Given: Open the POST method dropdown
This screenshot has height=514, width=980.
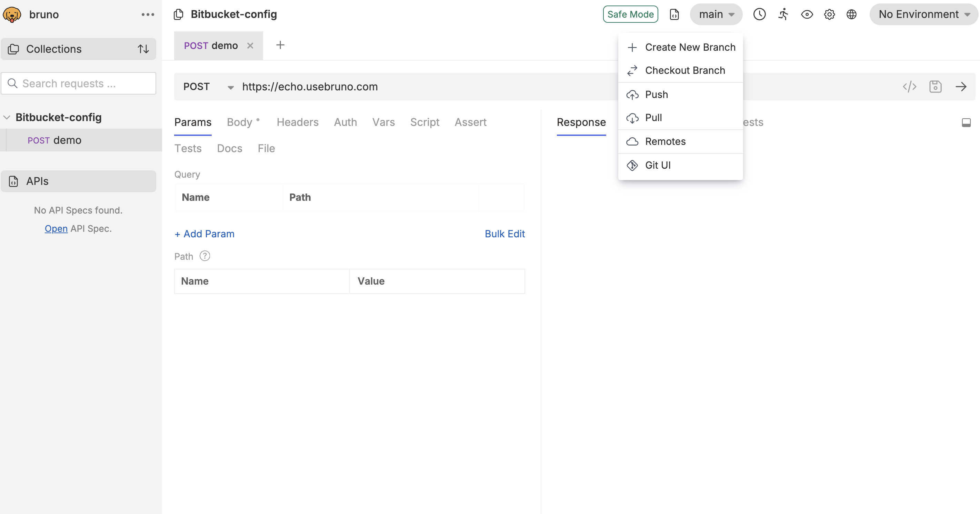Looking at the screenshot, I should point(208,87).
